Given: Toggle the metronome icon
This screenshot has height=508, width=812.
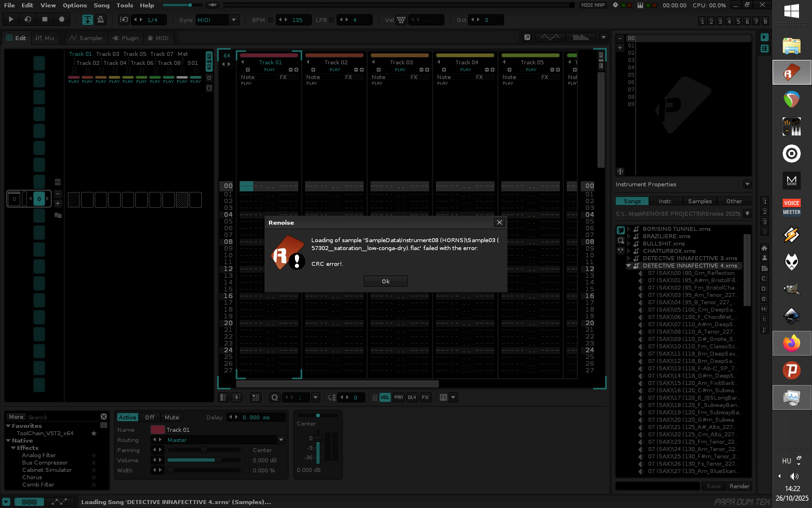Looking at the screenshot, I should [x=100, y=20].
